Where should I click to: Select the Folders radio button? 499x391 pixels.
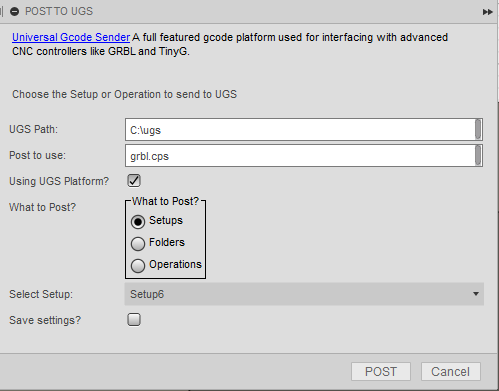click(x=138, y=244)
